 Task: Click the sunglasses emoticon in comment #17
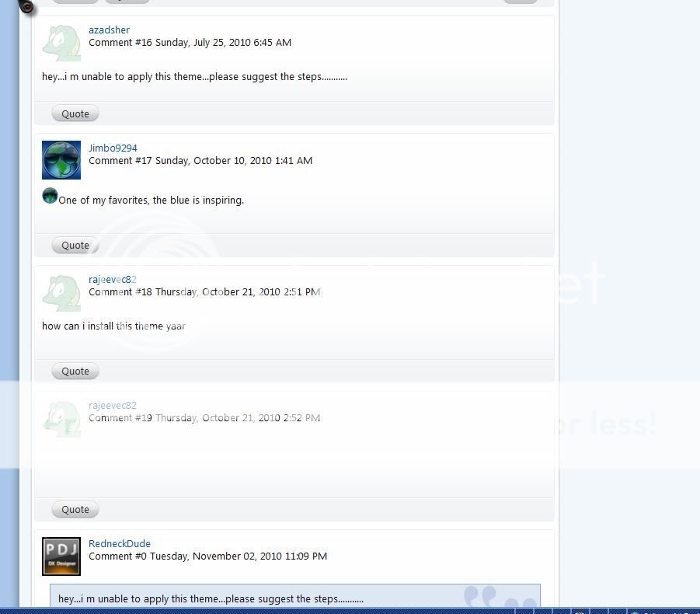(50, 196)
